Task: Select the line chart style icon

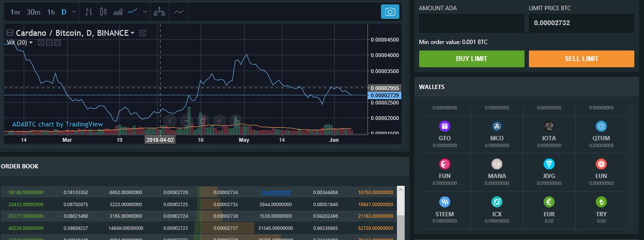Action: 133,12
